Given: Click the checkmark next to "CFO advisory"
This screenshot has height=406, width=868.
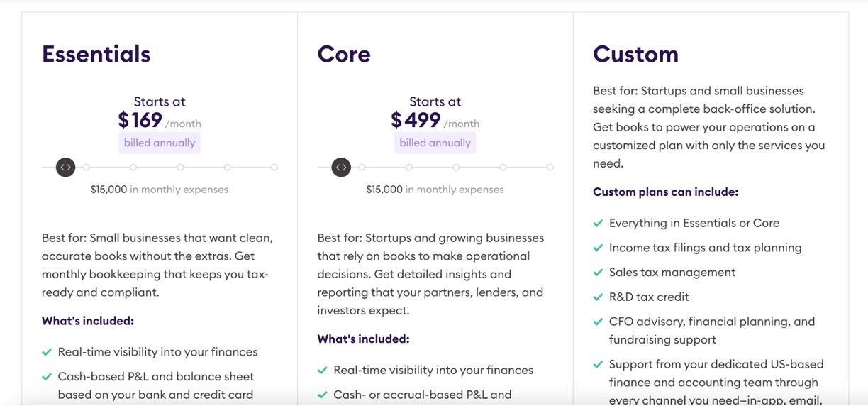Looking at the screenshot, I should coord(599,322).
